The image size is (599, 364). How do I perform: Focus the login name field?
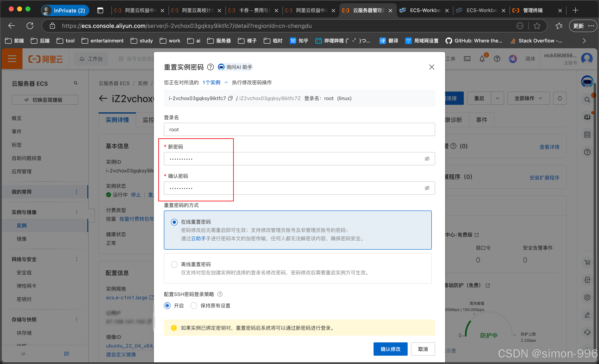tap(299, 129)
